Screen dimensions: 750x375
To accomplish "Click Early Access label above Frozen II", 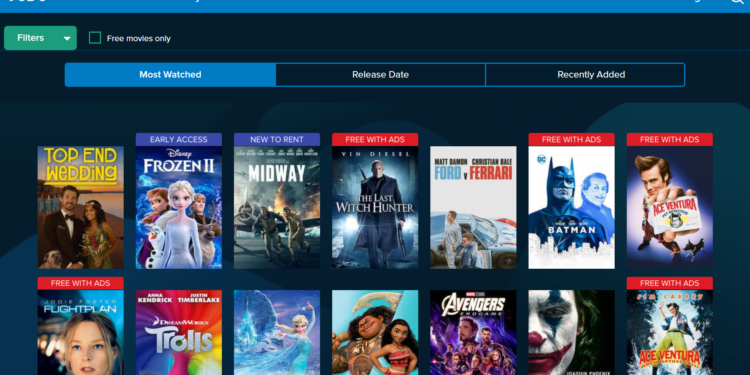I will point(179,140).
